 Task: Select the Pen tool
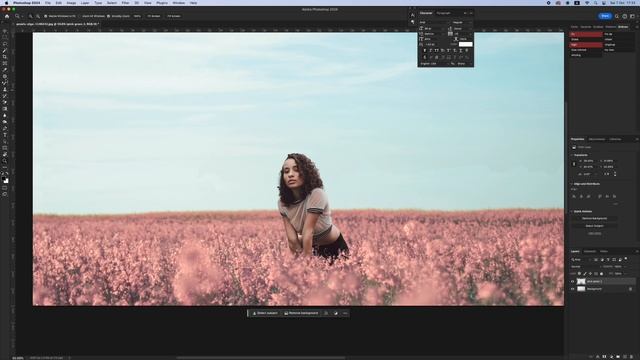click(x=5, y=128)
